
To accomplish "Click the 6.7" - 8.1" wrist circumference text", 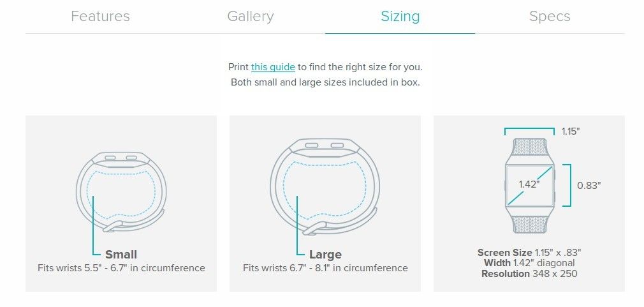I will [x=325, y=268].
